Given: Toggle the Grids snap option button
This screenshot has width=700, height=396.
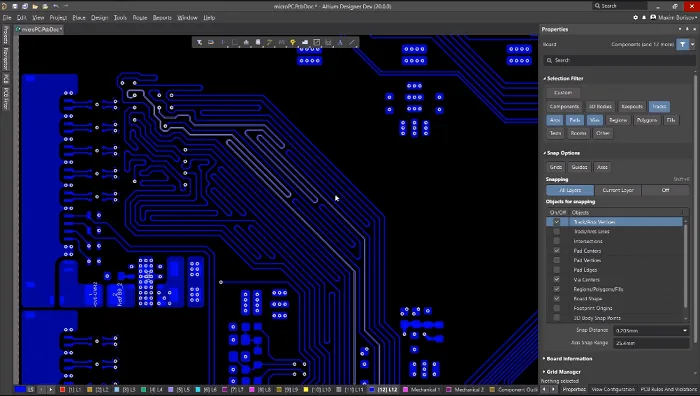Looking at the screenshot, I should pos(556,167).
